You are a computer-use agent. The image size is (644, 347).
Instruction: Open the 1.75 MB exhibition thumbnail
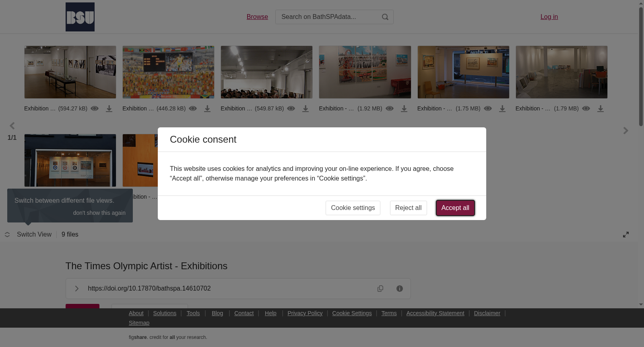pos(463,72)
